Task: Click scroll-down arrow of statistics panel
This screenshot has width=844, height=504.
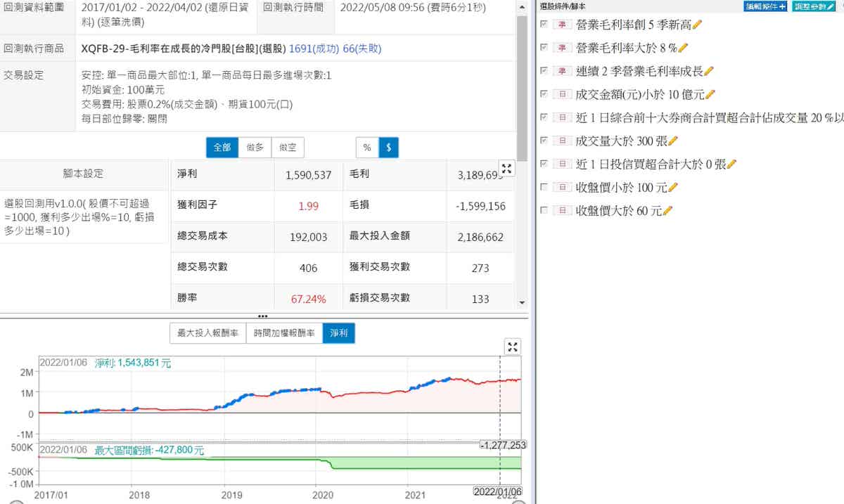Action: 521,302
